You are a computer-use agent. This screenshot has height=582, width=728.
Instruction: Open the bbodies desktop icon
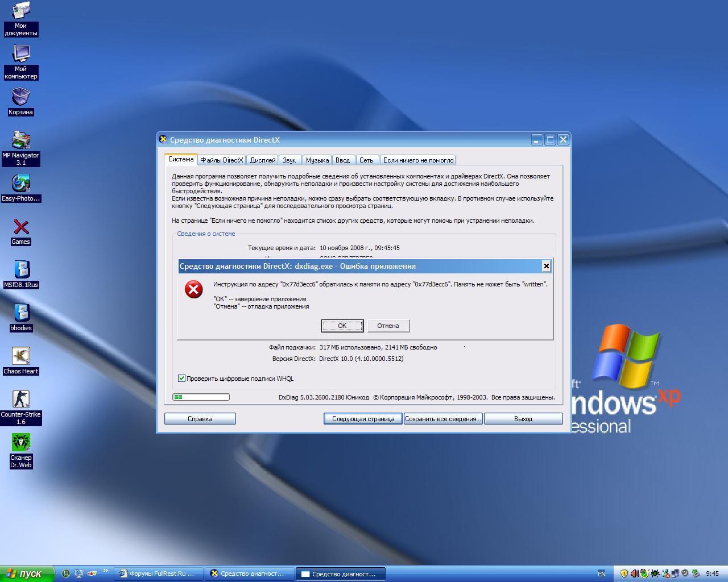pyautogui.click(x=21, y=318)
